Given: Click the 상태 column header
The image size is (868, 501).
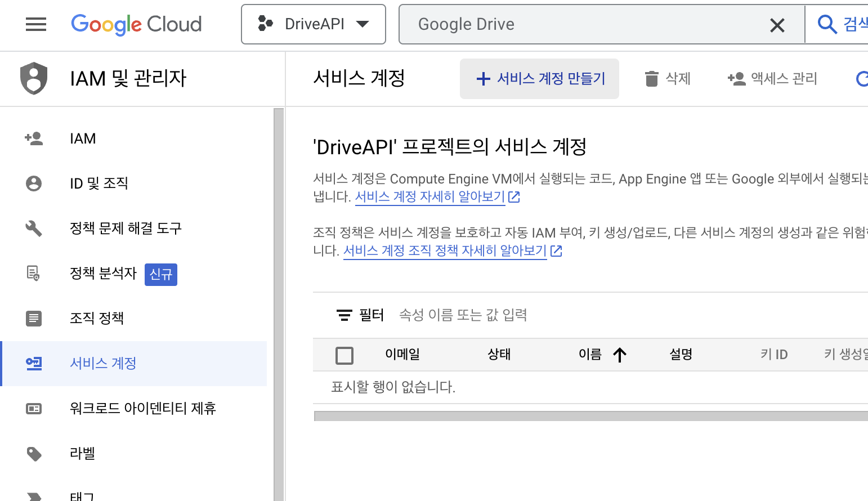Looking at the screenshot, I should click(x=499, y=354).
